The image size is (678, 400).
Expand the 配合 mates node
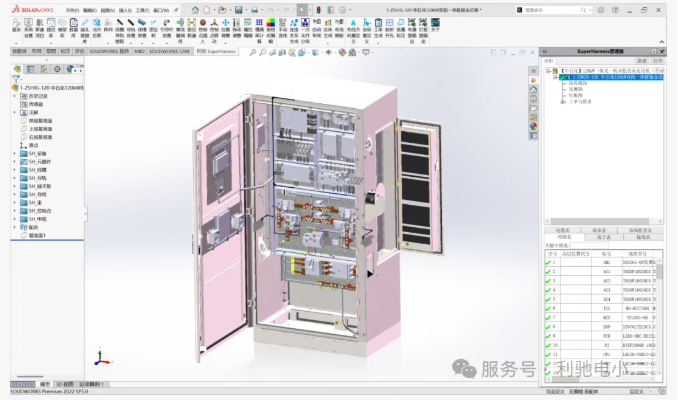pyautogui.click(x=15, y=227)
